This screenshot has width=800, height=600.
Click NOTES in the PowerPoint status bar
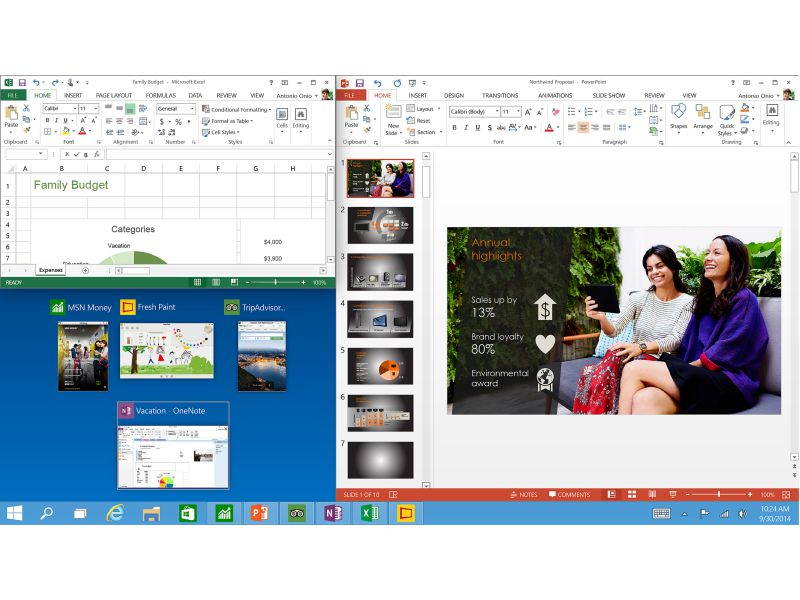tap(527, 494)
